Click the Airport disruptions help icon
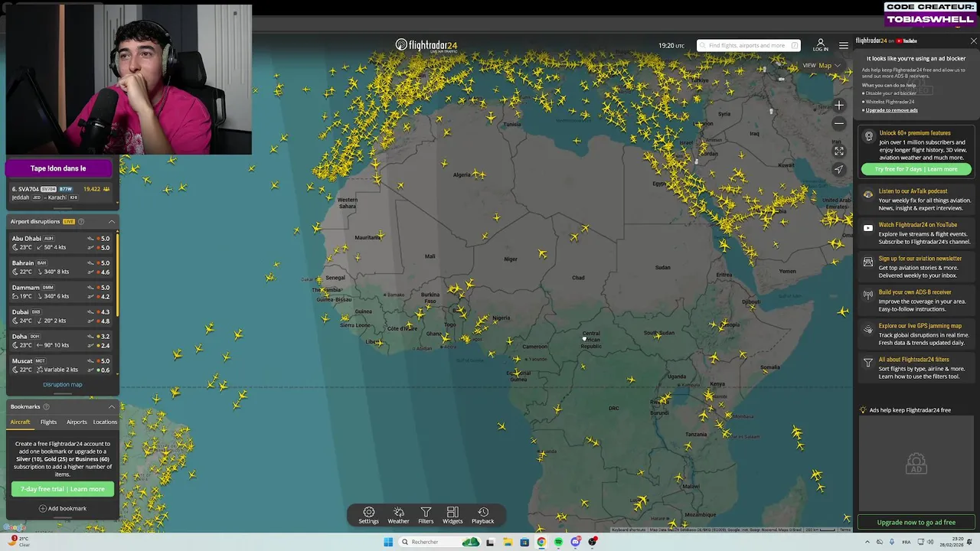This screenshot has width=980, height=551. coord(81,222)
